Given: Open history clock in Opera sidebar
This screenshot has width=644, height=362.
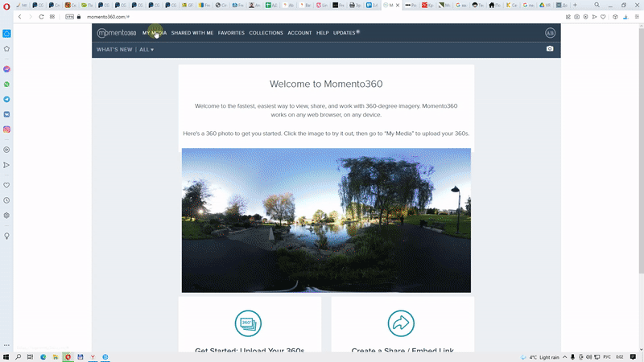Looking at the screenshot, I should (x=6, y=200).
